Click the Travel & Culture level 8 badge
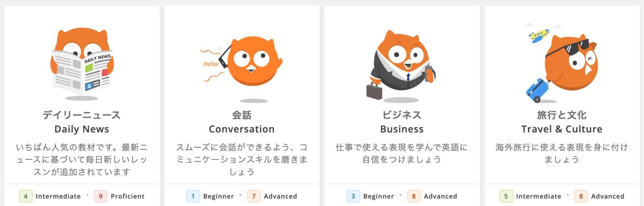Image resolution: width=644 pixels, height=206 pixels. click(x=581, y=196)
